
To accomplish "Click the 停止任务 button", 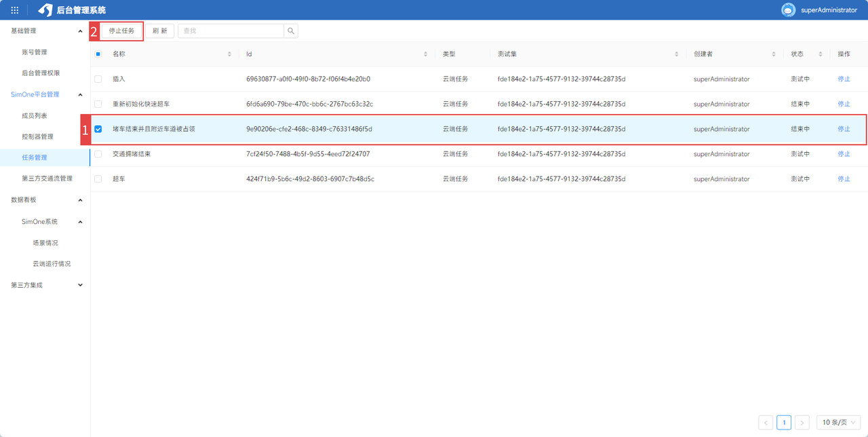I will (122, 31).
